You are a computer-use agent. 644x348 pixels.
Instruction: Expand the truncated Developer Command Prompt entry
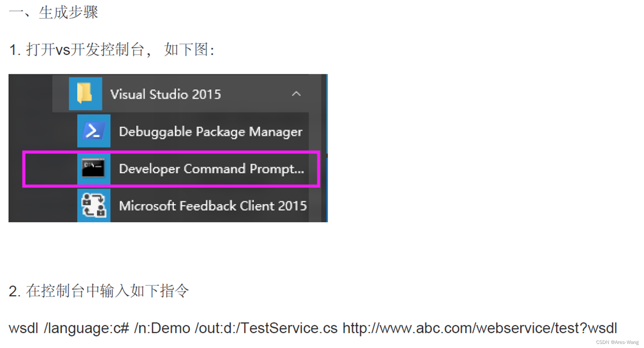211,169
